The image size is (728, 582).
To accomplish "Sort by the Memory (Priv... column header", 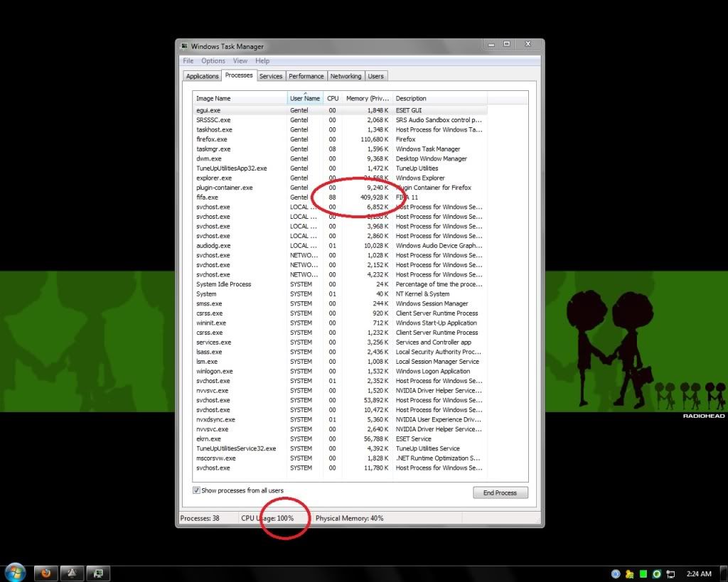I will [x=368, y=98].
